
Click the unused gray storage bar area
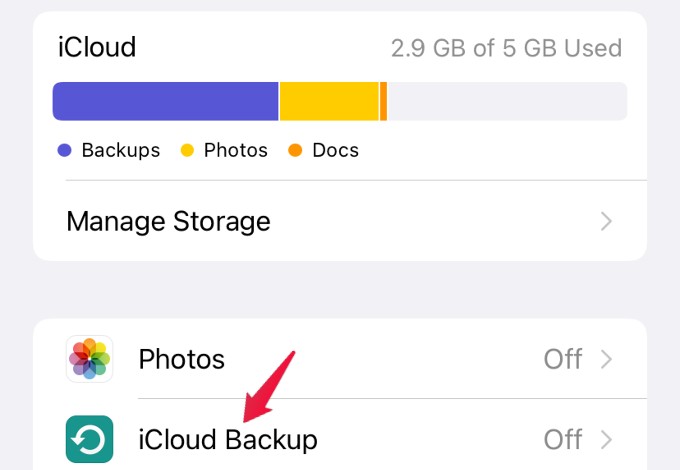(507, 101)
